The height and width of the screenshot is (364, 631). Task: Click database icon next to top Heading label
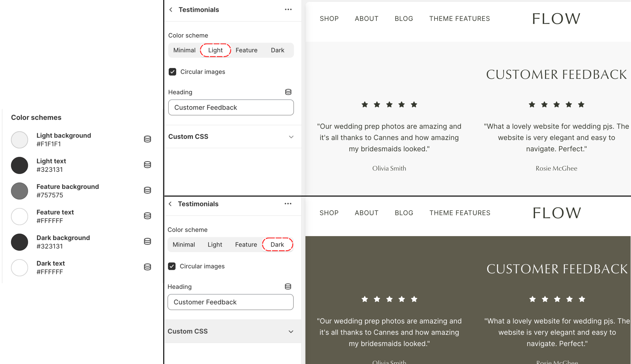[288, 92]
